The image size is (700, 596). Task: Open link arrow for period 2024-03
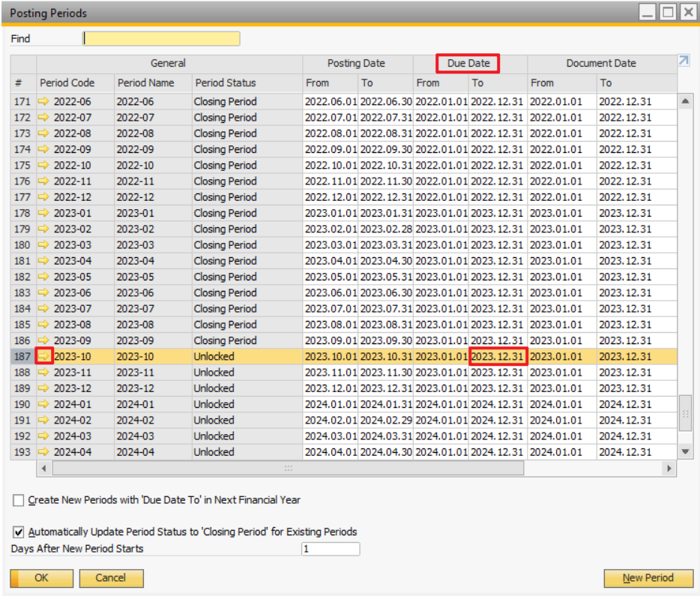pyautogui.click(x=43, y=436)
